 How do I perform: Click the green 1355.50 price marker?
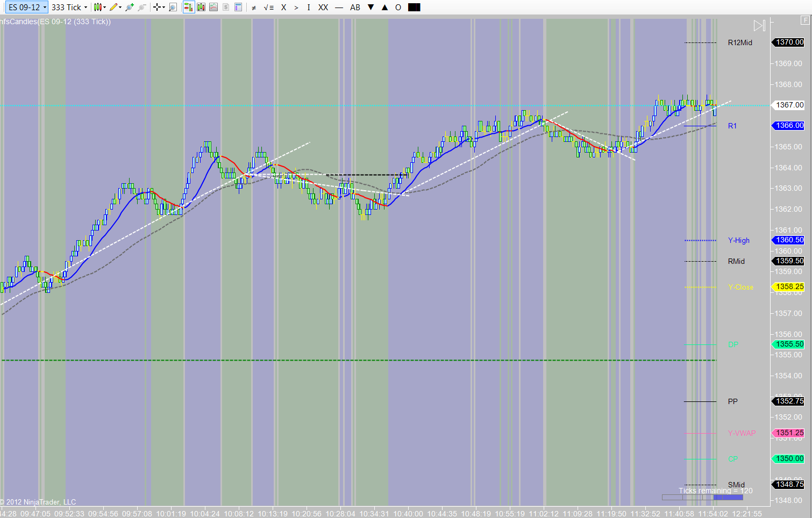point(789,344)
